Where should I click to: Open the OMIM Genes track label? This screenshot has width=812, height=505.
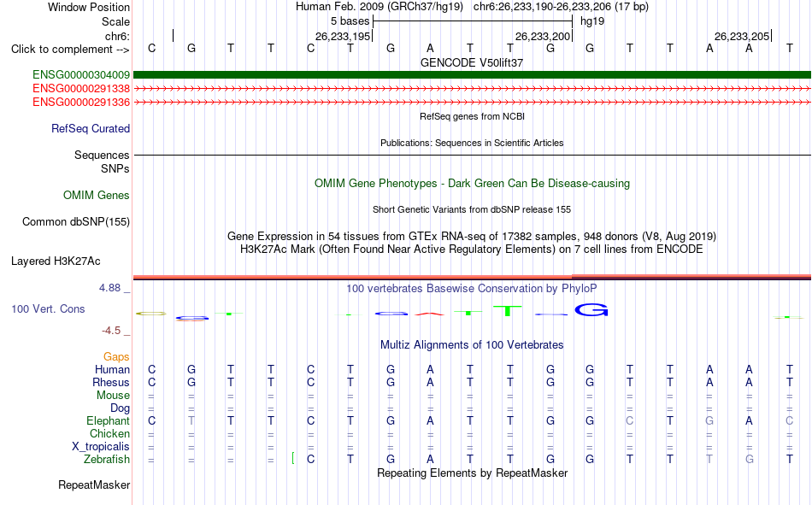tap(97, 196)
